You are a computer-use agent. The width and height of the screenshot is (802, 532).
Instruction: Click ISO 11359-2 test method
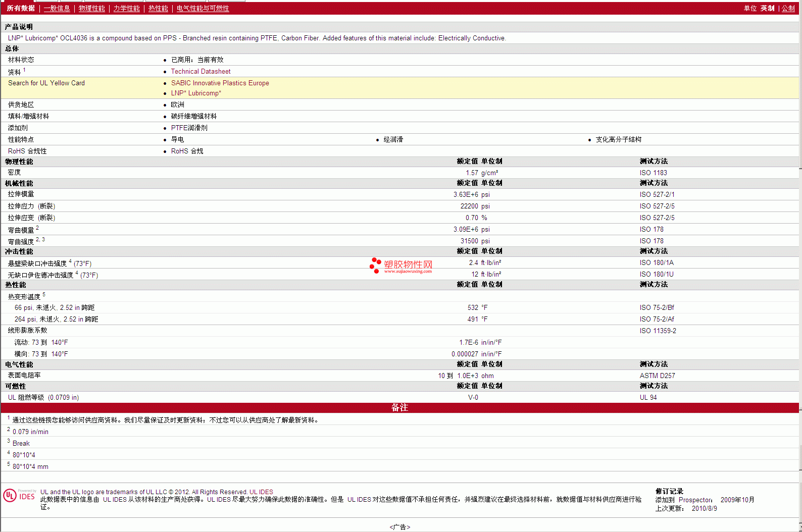point(658,331)
